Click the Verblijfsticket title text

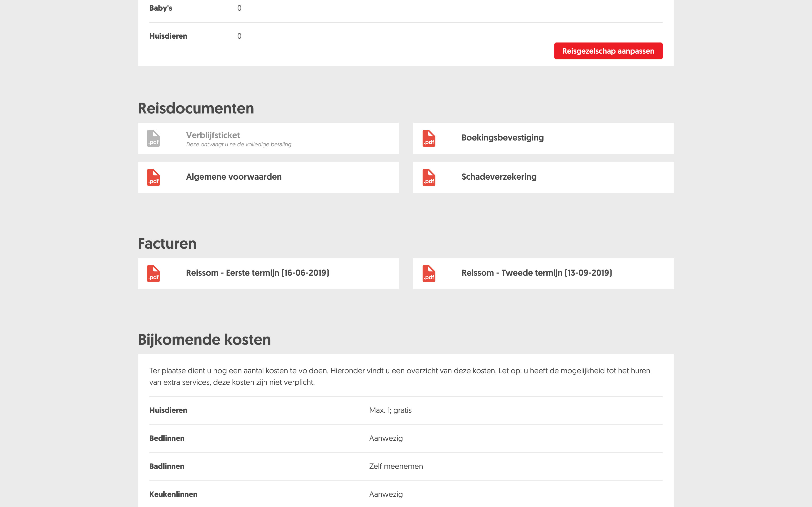[x=213, y=135]
